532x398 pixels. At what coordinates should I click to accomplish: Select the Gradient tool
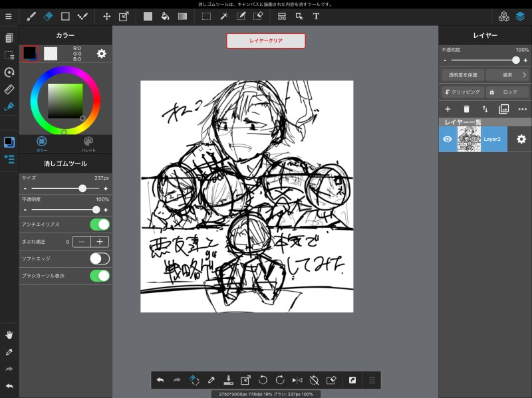182,16
